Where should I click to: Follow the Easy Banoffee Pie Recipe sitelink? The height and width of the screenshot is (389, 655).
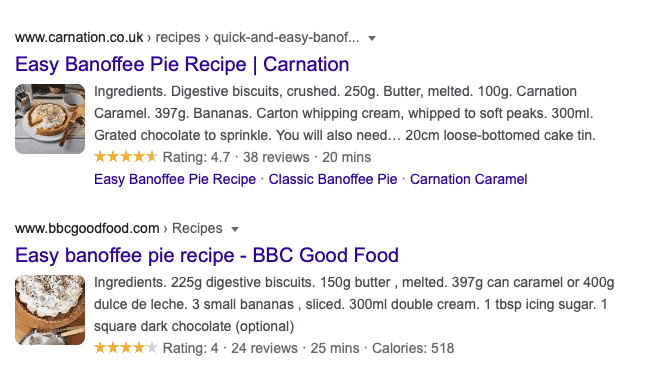click(x=175, y=179)
